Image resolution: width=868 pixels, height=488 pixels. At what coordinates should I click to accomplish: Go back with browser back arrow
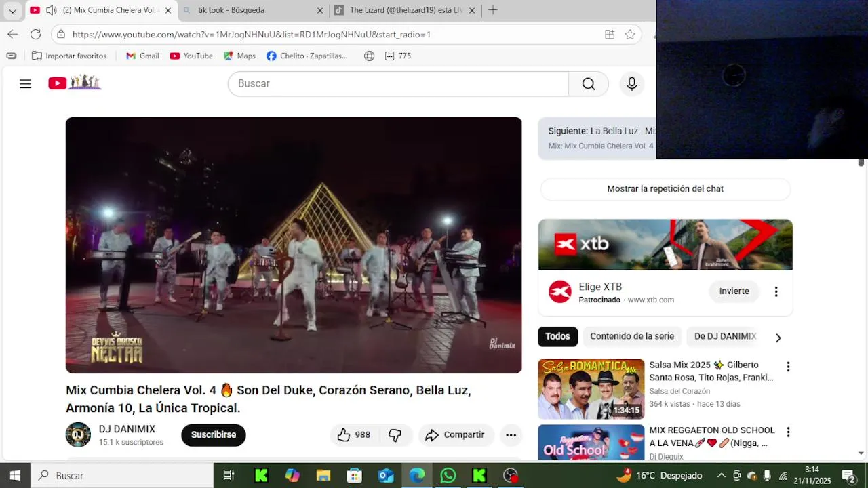click(x=12, y=34)
